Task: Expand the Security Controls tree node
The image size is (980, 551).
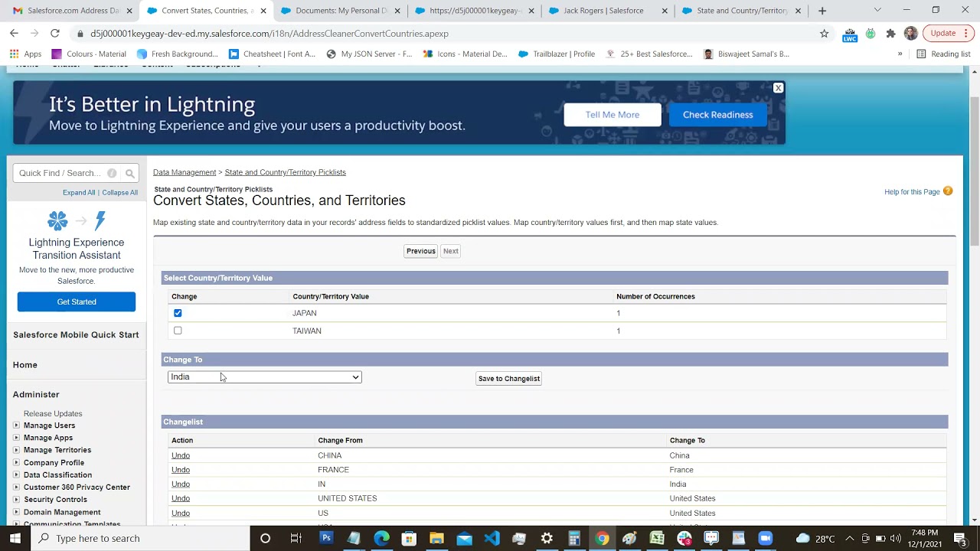Action: click(x=16, y=500)
